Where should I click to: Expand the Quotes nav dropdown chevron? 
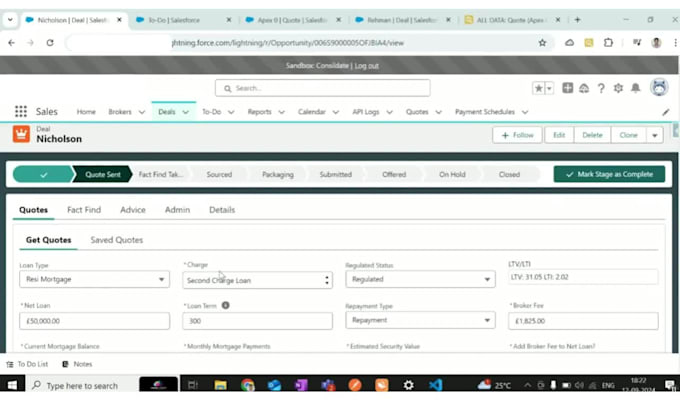(x=438, y=112)
